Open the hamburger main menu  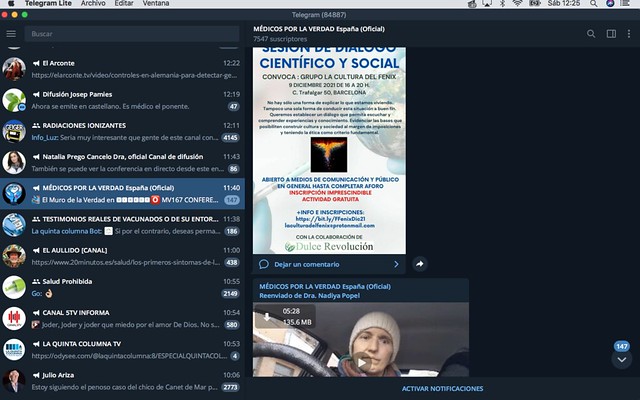tap(11, 34)
